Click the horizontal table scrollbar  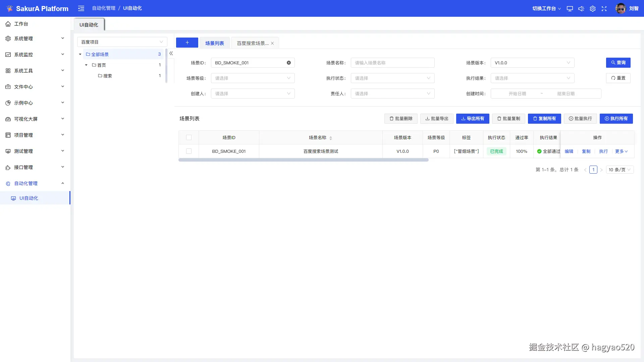(x=303, y=160)
